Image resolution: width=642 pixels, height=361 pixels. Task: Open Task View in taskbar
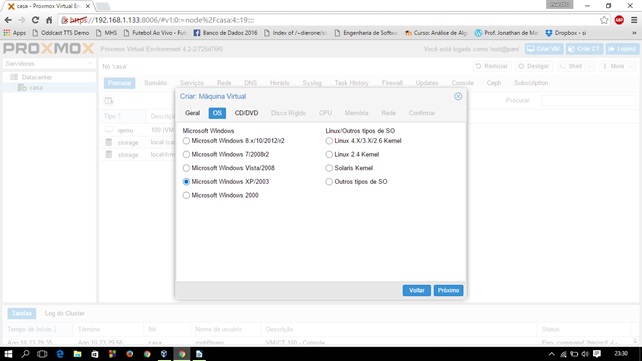(x=42, y=354)
